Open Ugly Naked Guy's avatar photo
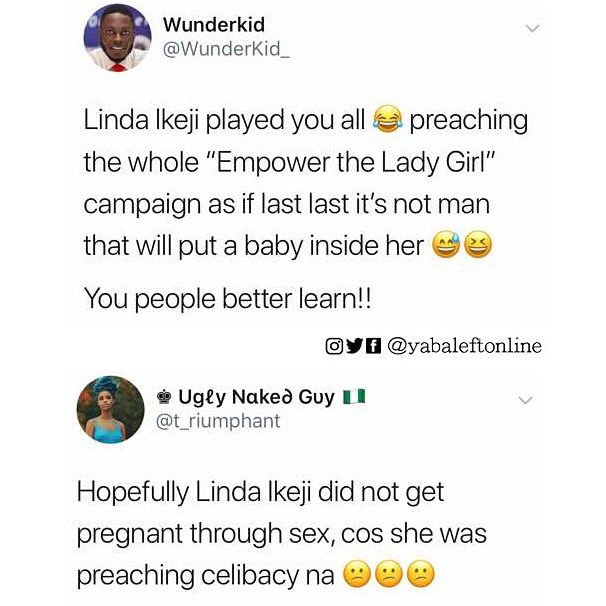Screen dimensions: 606x606 110,409
